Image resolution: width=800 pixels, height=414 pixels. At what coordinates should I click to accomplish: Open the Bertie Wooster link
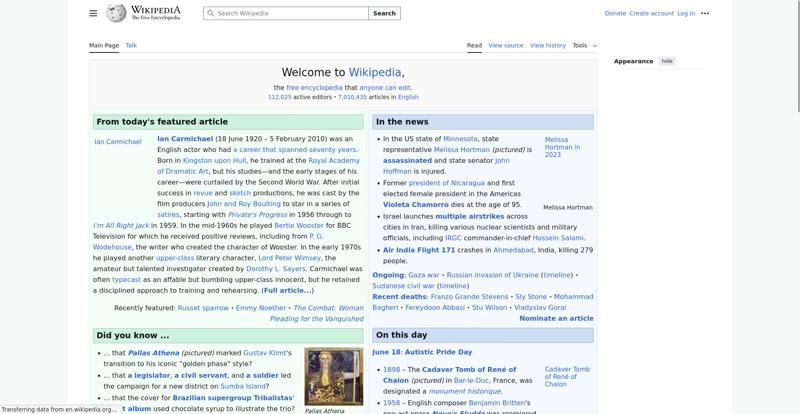coord(299,225)
